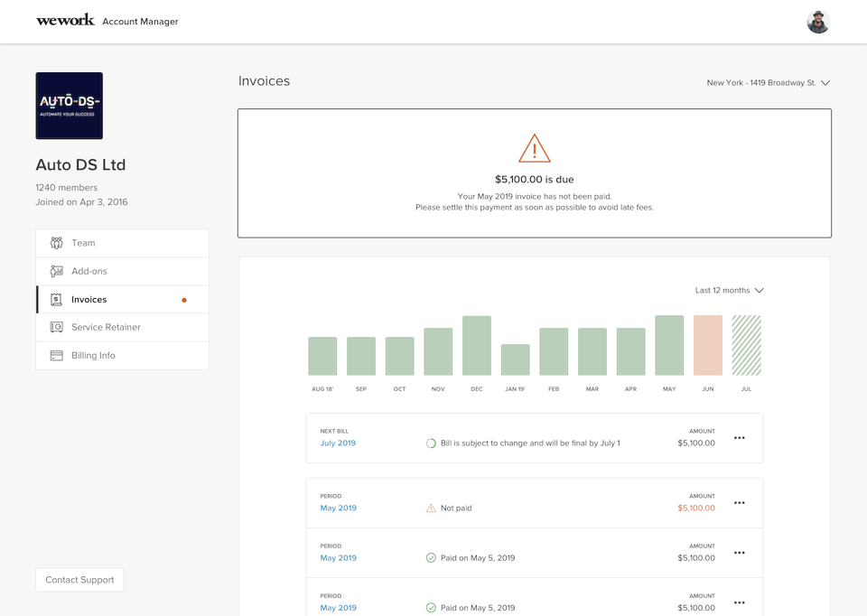
Task: Open the Add-ons section in sidebar
Action: coord(123,271)
